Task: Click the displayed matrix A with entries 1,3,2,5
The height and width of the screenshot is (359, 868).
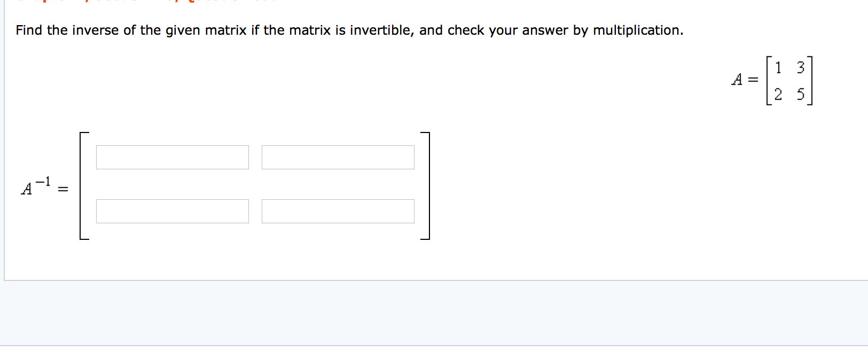Action: click(789, 80)
